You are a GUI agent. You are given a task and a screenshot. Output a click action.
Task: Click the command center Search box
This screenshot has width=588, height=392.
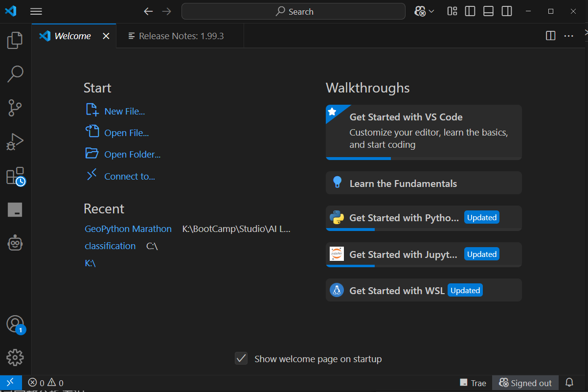click(294, 11)
